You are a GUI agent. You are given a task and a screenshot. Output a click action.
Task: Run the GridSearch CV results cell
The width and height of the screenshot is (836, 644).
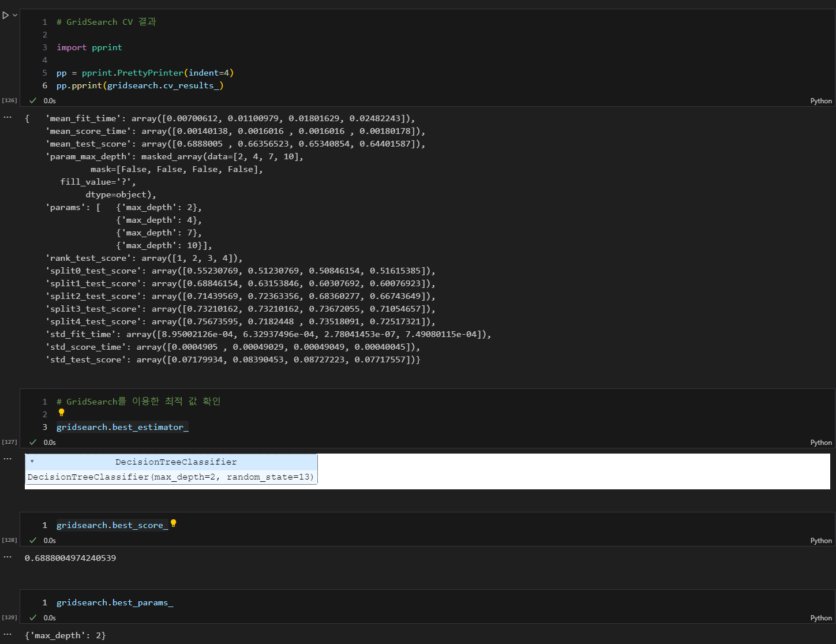point(6,16)
